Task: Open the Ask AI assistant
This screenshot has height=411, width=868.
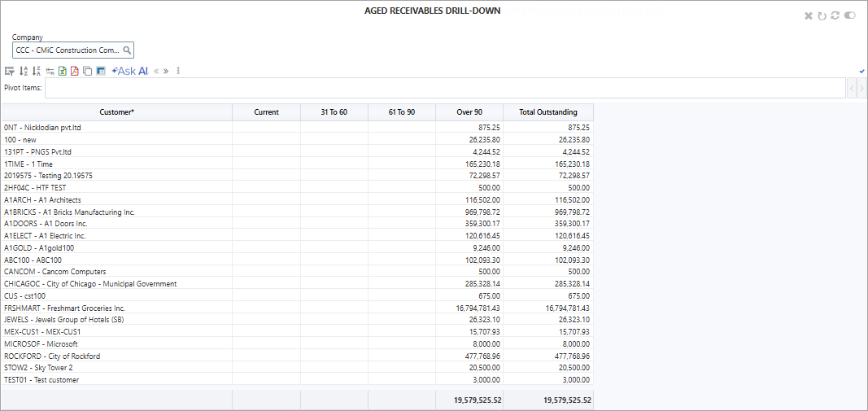Action: pos(130,71)
